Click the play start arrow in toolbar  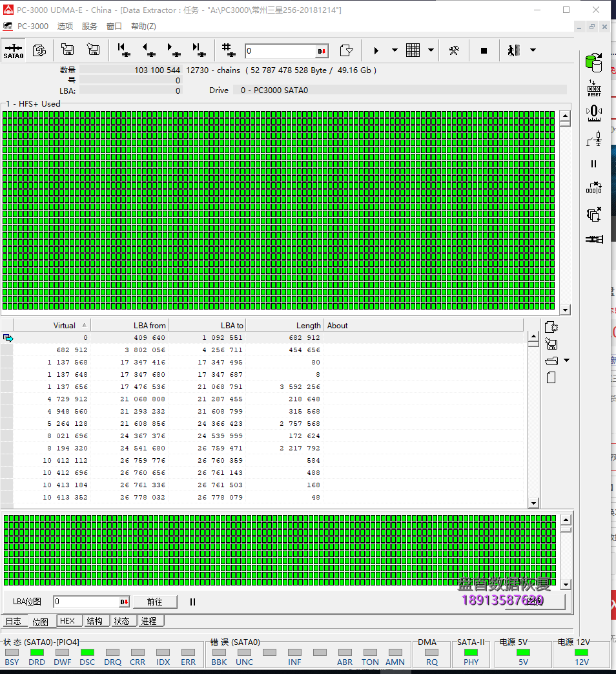tap(376, 50)
